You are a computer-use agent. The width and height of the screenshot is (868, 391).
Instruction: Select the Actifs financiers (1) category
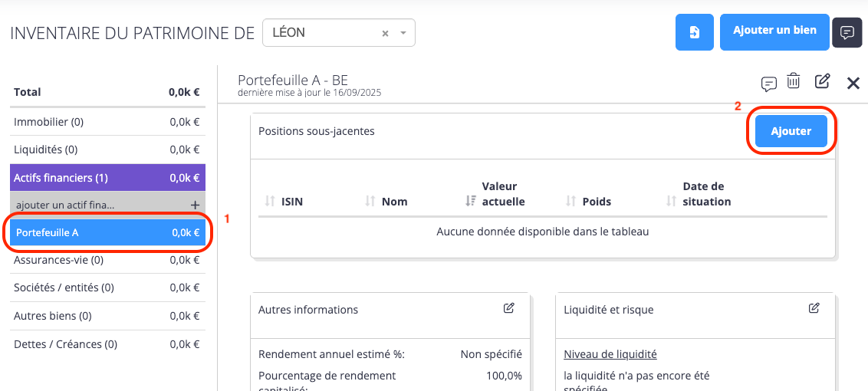61,178
